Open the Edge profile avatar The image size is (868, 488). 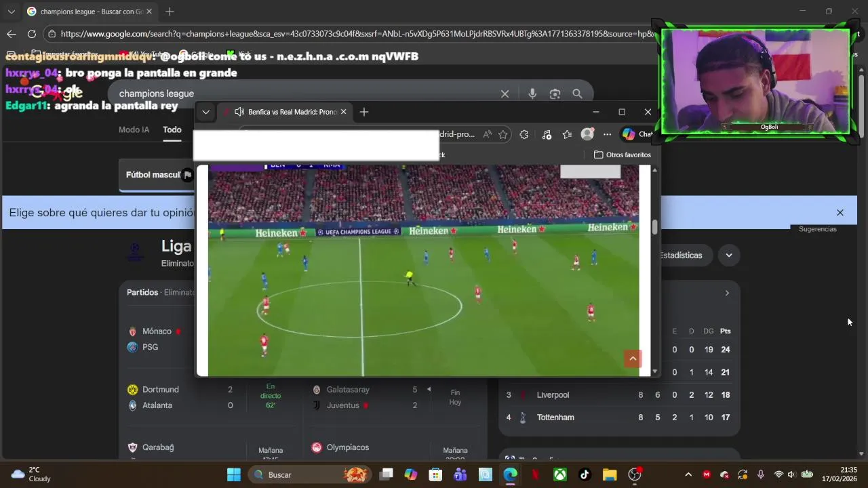(587, 134)
